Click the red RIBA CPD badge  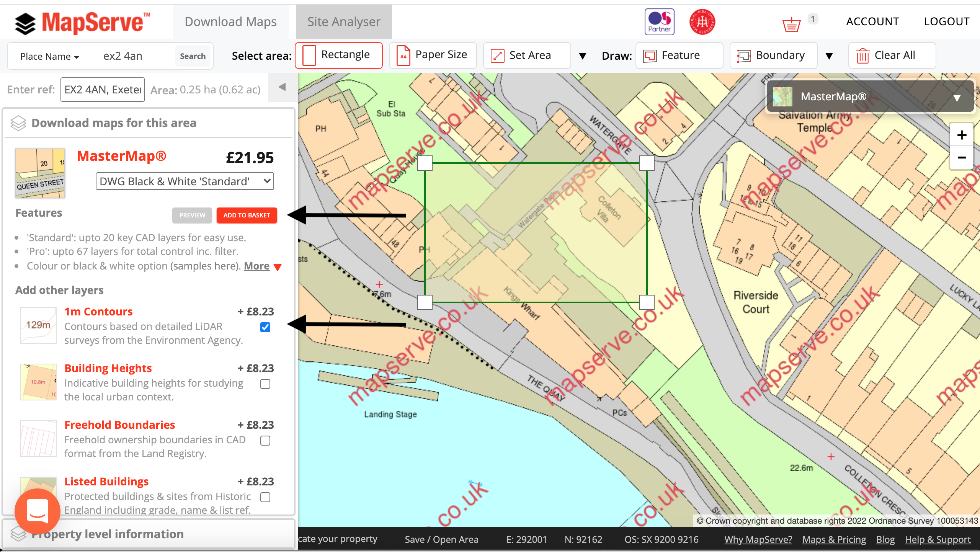702,22
